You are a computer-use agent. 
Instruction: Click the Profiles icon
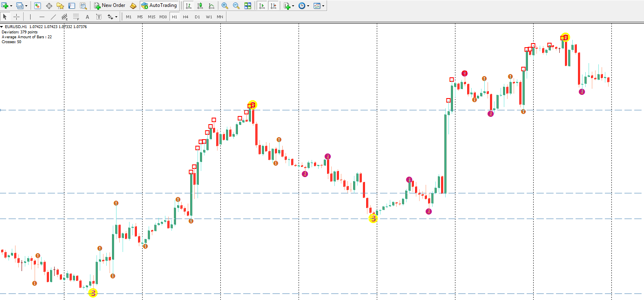tap(20, 6)
